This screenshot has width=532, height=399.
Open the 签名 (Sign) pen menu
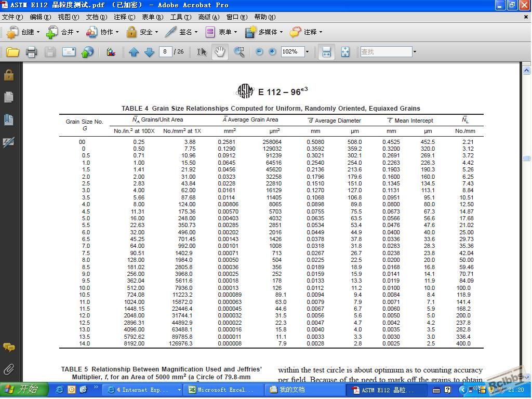point(181,32)
